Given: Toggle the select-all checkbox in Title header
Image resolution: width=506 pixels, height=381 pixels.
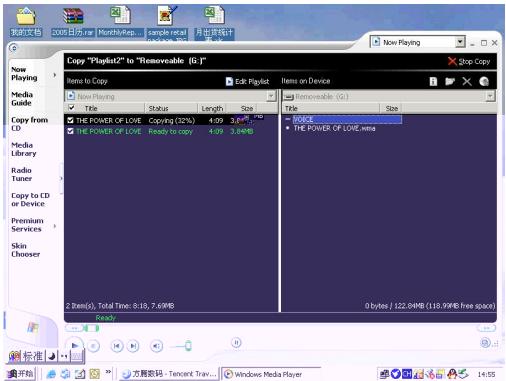Looking at the screenshot, I should pos(71,108).
